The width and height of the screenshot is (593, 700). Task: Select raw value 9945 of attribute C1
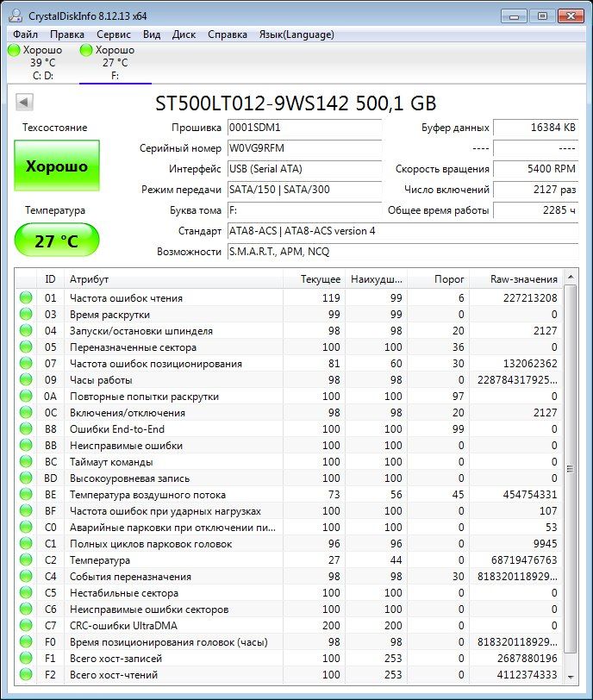coord(546,543)
